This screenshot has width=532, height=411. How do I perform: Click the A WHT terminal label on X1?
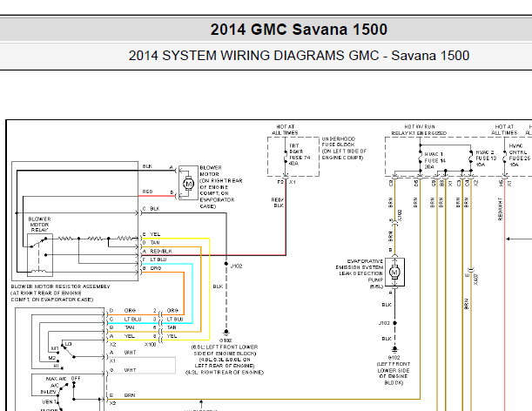coord(123,353)
